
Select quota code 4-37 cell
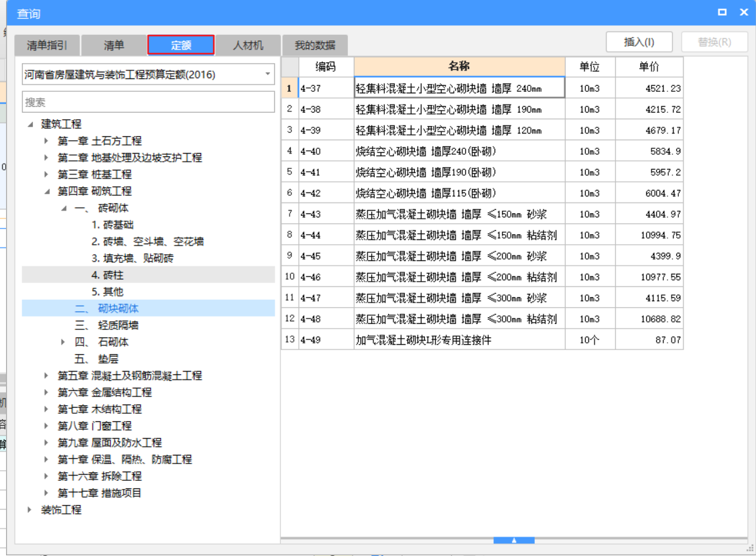pos(326,89)
